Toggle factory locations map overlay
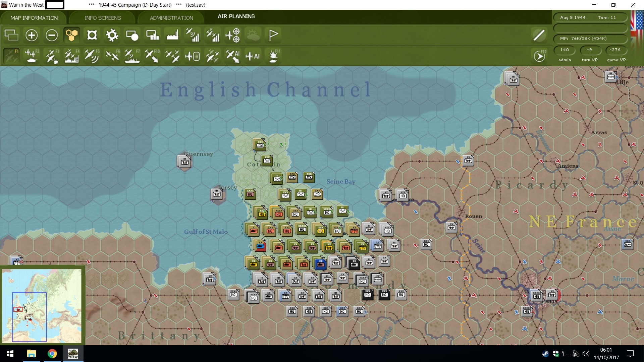This screenshot has width=644, height=362. coord(172,35)
